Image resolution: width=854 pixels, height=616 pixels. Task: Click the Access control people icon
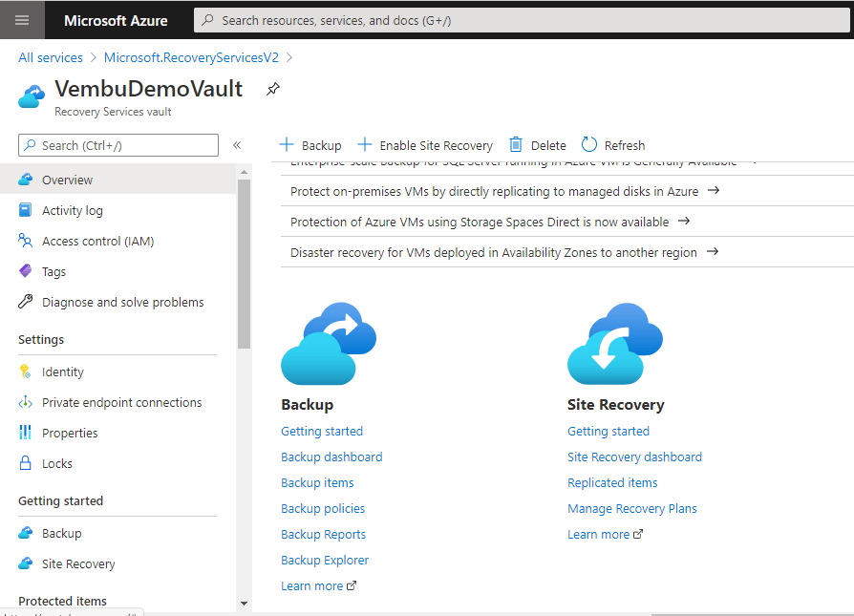[x=25, y=240]
